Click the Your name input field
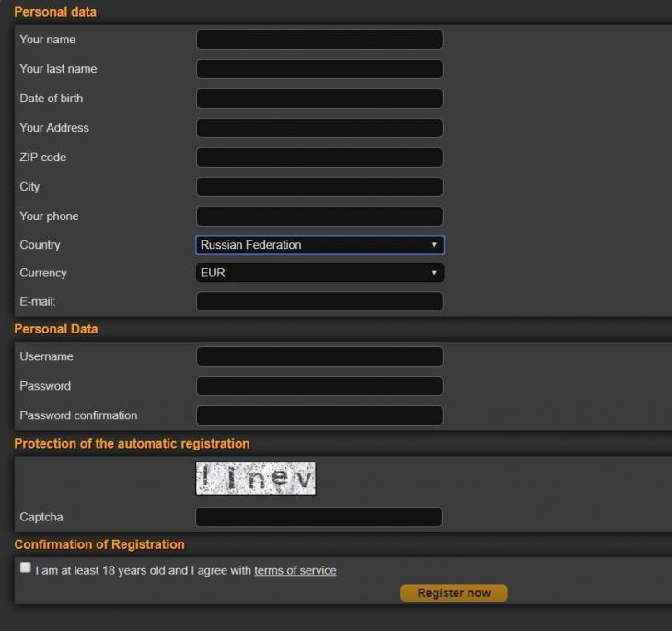 tap(319, 40)
